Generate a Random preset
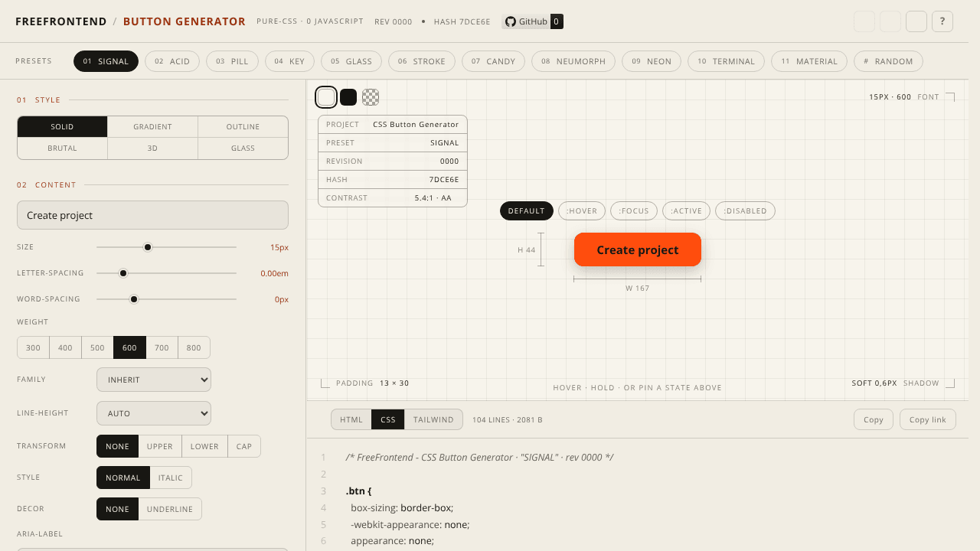Image resolution: width=980 pixels, height=551 pixels. pos(888,61)
